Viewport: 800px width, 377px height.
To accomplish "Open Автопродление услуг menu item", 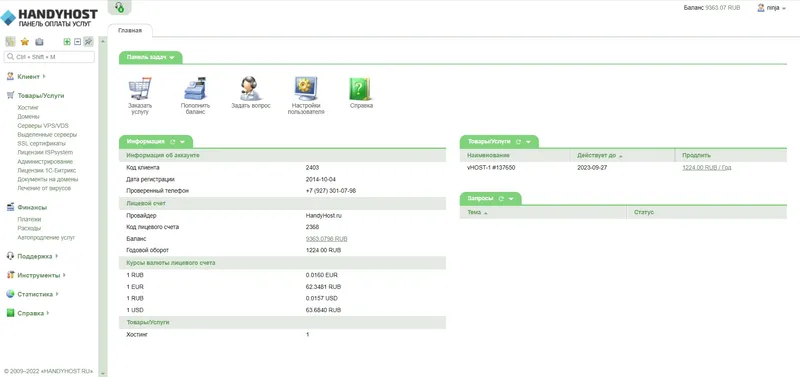I will pyautogui.click(x=46, y=237).
